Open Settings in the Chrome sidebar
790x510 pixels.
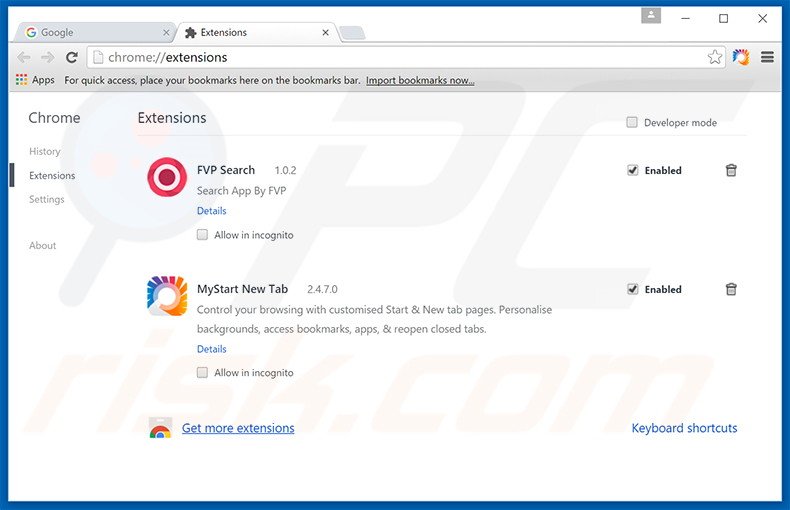click(47, 199)
